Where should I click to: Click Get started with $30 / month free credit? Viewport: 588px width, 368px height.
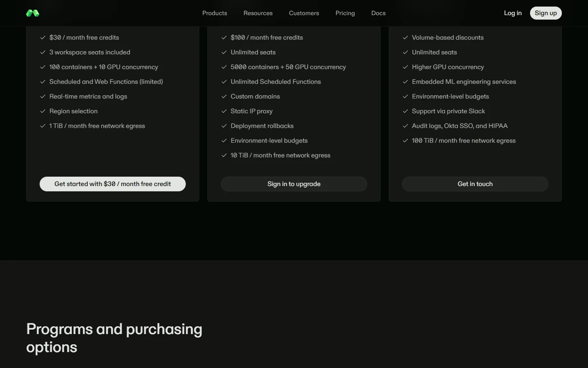(x=113, y=184)
